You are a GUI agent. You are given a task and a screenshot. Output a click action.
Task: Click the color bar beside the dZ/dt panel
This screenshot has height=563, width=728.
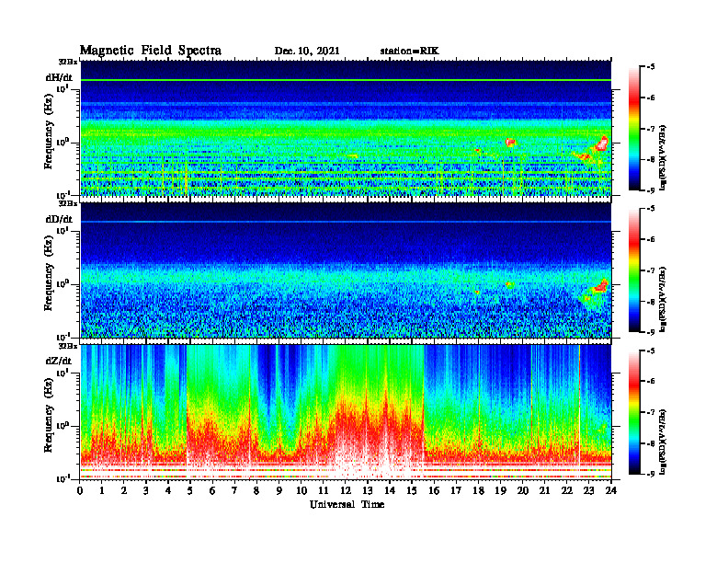(634, 412)
